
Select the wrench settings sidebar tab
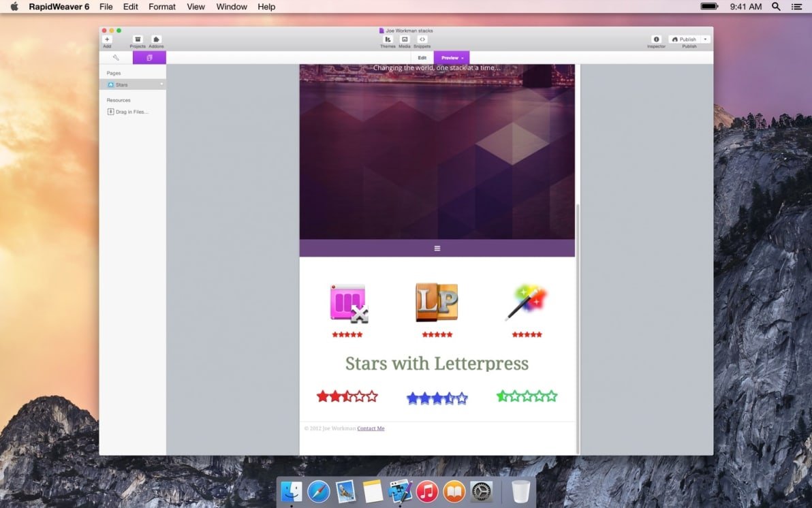[x=116, y=58]
